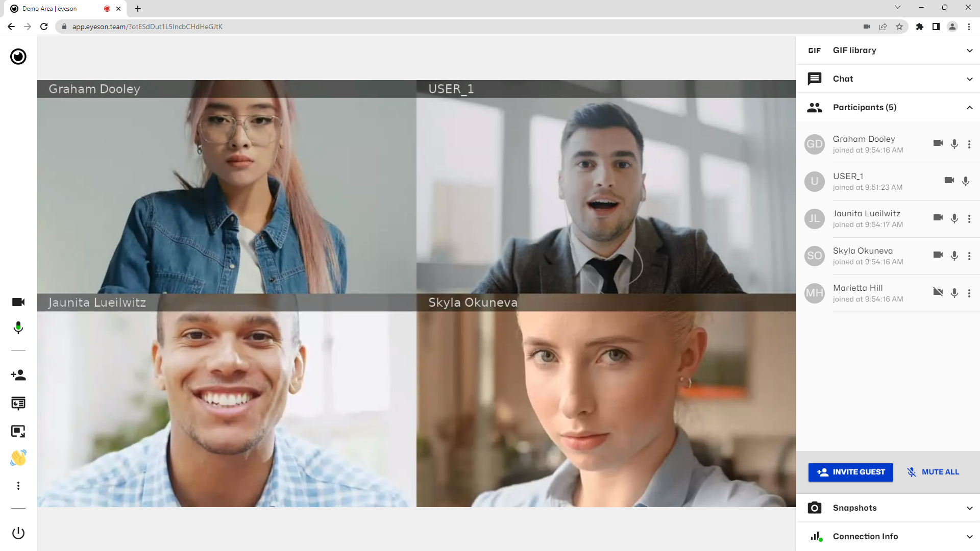The height and width of the screenshot is (551, 980).
Task: Click the camera icon for Marietta Hill
Action: [938, 292]
